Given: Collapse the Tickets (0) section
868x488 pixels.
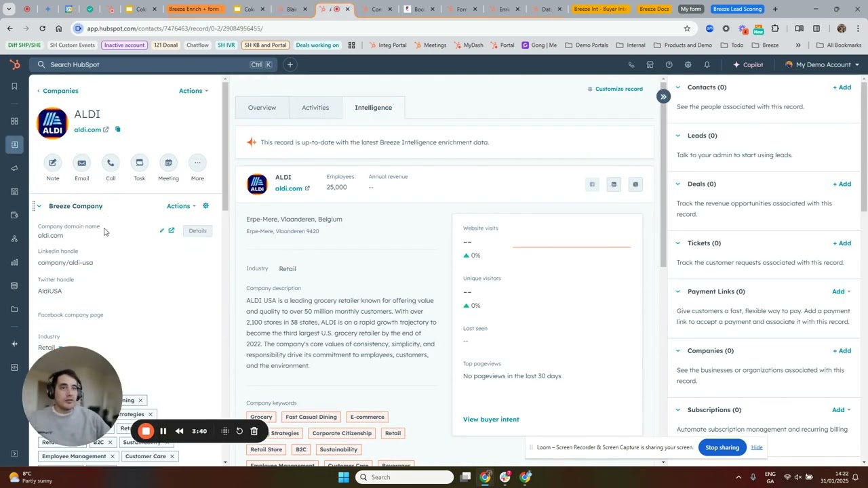Looking at the screenshot, I should pyautogui.click(x=677, y=243).
